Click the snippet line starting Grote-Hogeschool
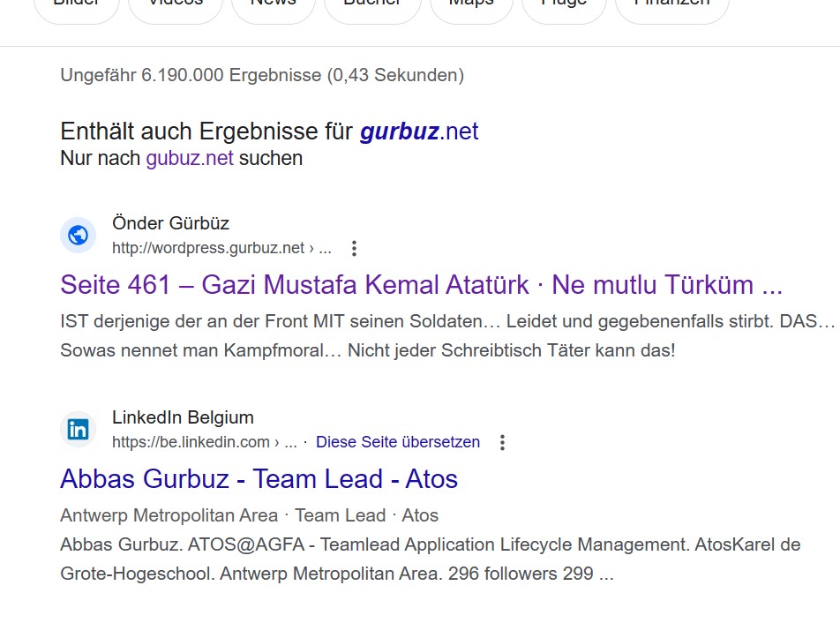Image resolution: width=840 pixels, height=623 pixels. (337, 574)
